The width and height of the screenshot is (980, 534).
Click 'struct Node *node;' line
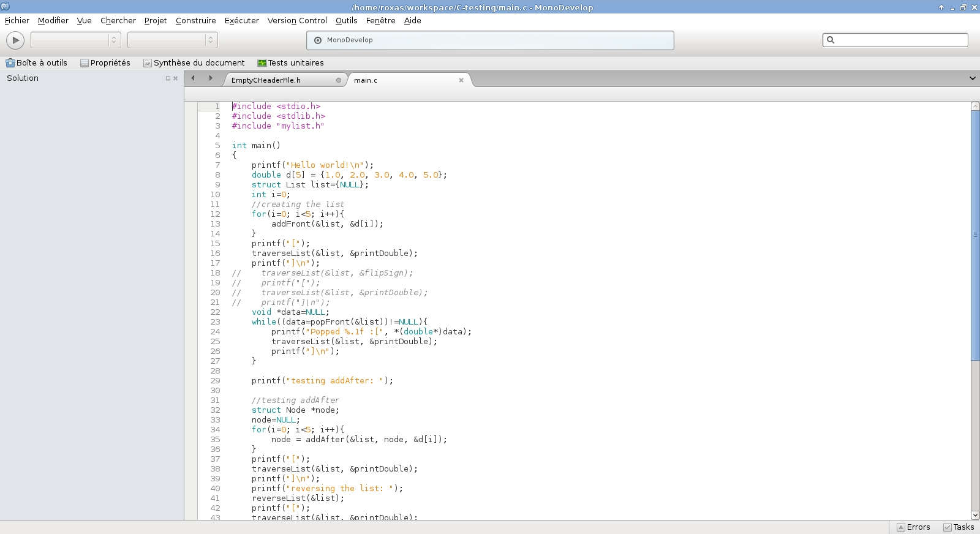coord(295,410)
